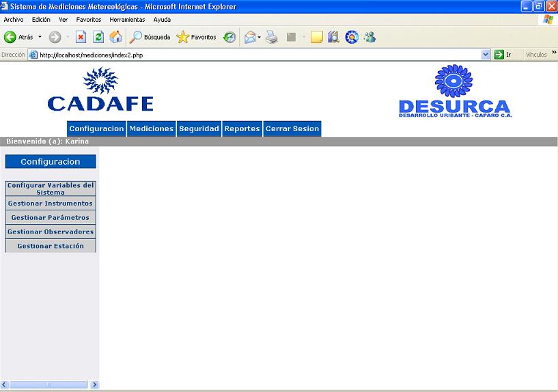Screen dimensions: 558x392
Task: Click the Atrás back arrow button
Action: (10, 37)
